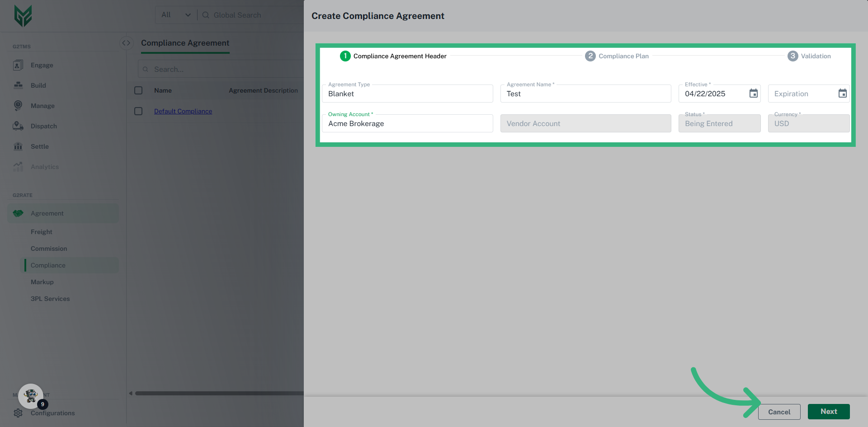
Task: Select the Engage icon in the sidebar
Action: [18, 65]
